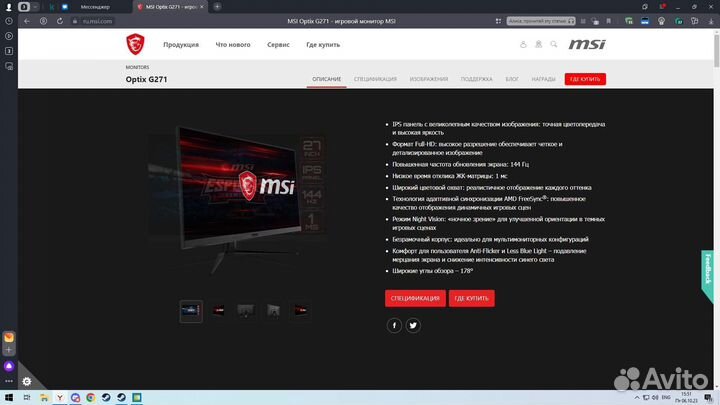Viewport: 720px width, 405px height.
Task: Open the new tab plus button
Action: (x=217, y=6)
